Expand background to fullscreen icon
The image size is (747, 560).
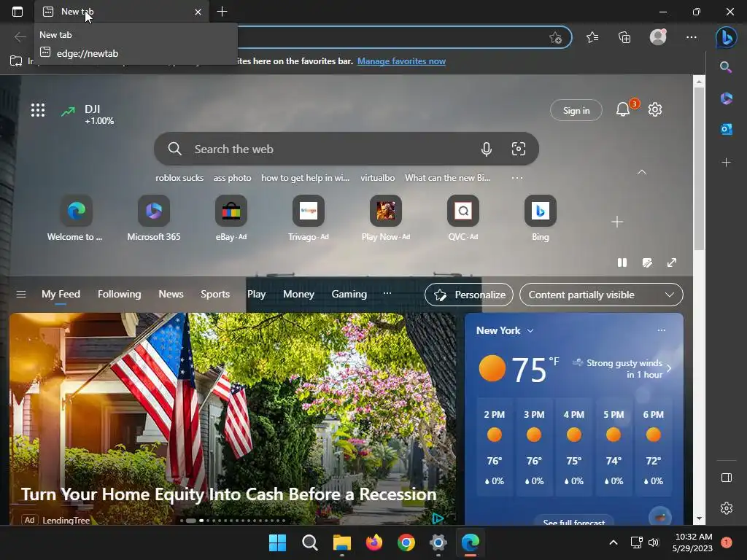coord(672,262)
